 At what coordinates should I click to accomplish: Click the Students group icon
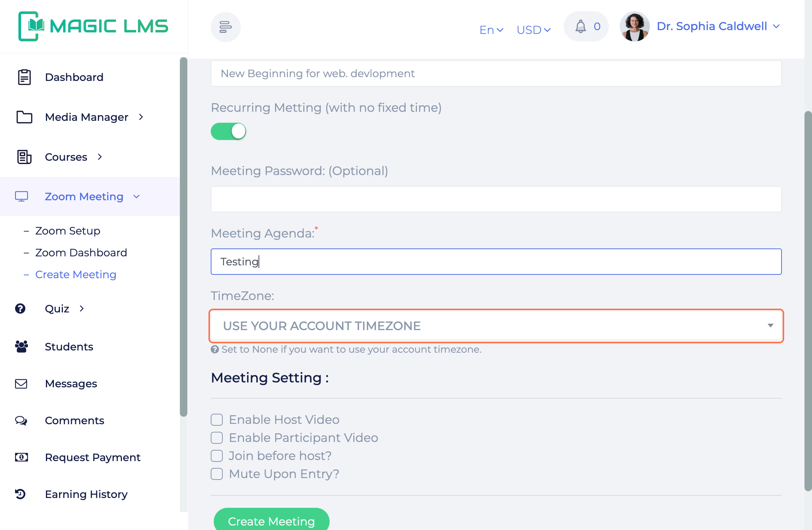(x=21, y=346)
